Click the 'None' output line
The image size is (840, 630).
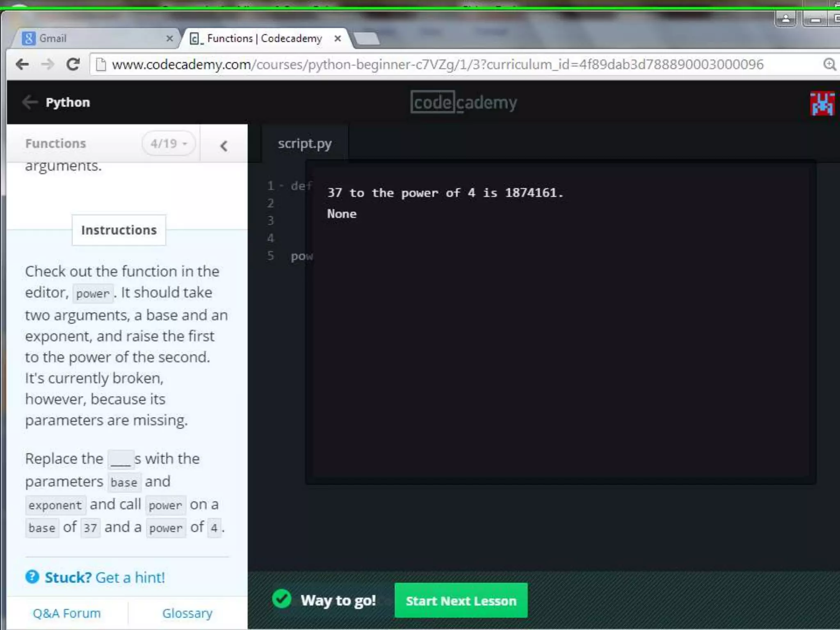342,214
